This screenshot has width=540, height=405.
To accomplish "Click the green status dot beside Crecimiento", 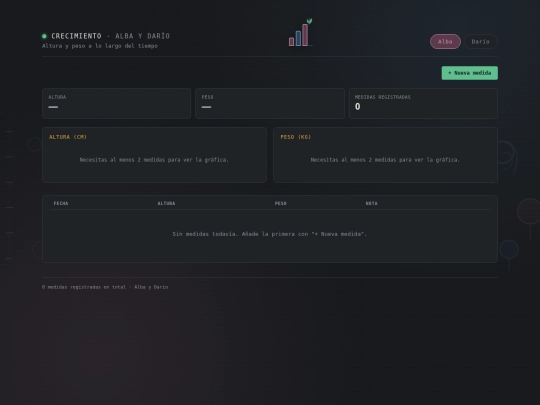I will click(44, 36).
